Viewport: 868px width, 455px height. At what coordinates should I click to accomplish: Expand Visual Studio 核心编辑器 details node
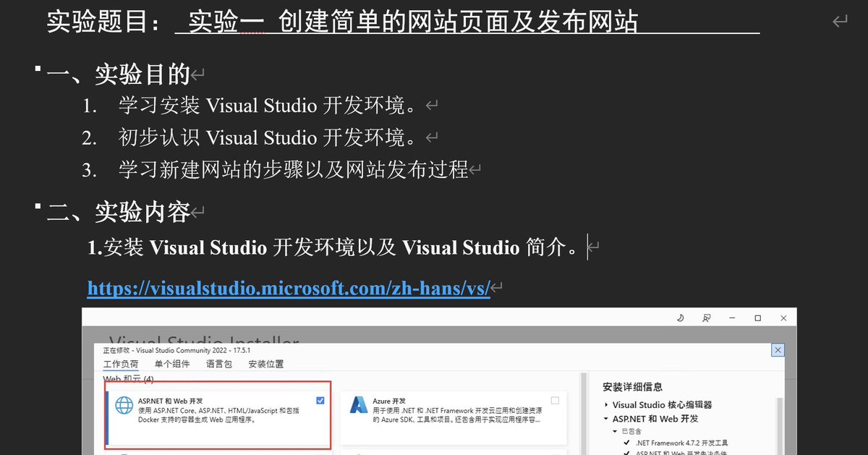[605, 405]
